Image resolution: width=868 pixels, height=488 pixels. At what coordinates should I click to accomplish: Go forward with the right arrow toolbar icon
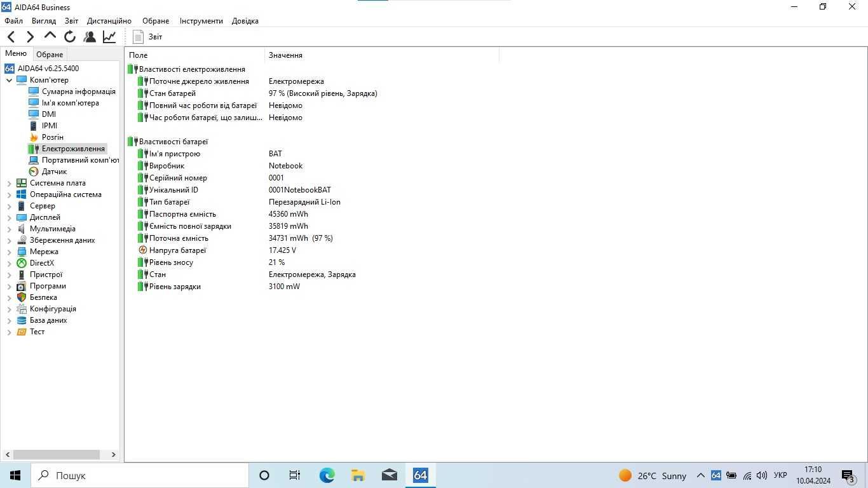[30, 37]
